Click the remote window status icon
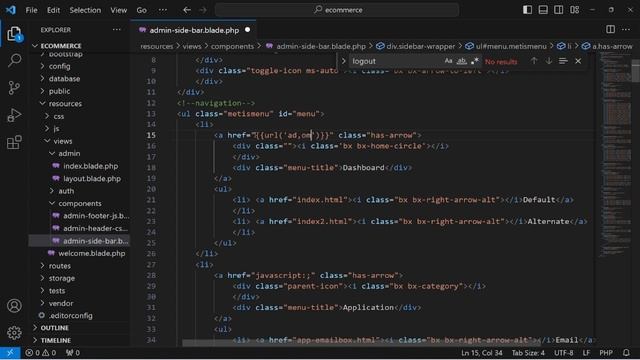Viewport: 640px width, 360px height. [x=10, y=353]
